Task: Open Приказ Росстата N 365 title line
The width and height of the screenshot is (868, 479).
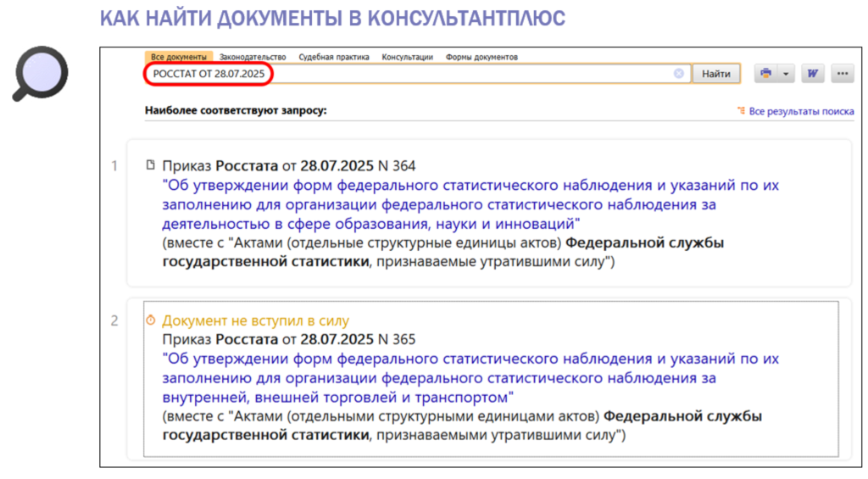Action: coord(288,339)
